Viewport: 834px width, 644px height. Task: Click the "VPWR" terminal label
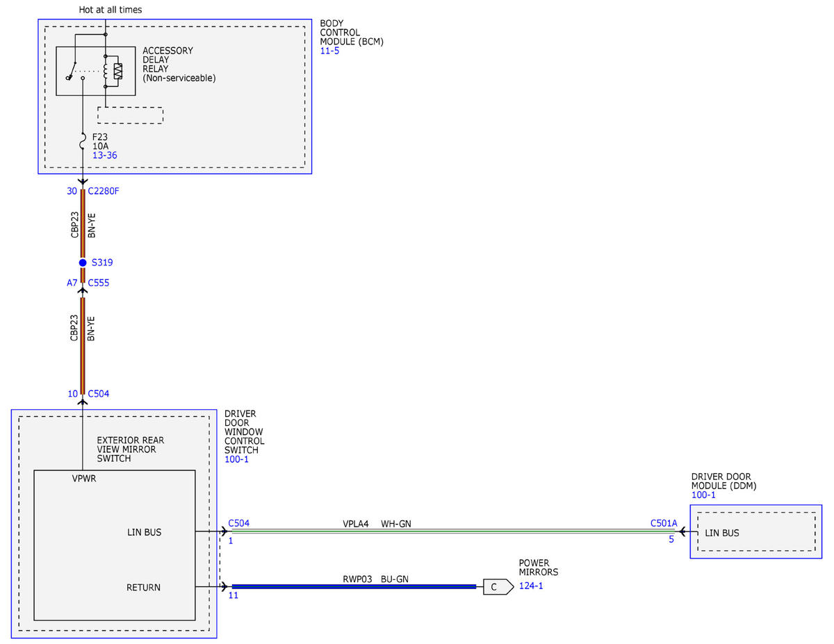click(x=84, y=478)
